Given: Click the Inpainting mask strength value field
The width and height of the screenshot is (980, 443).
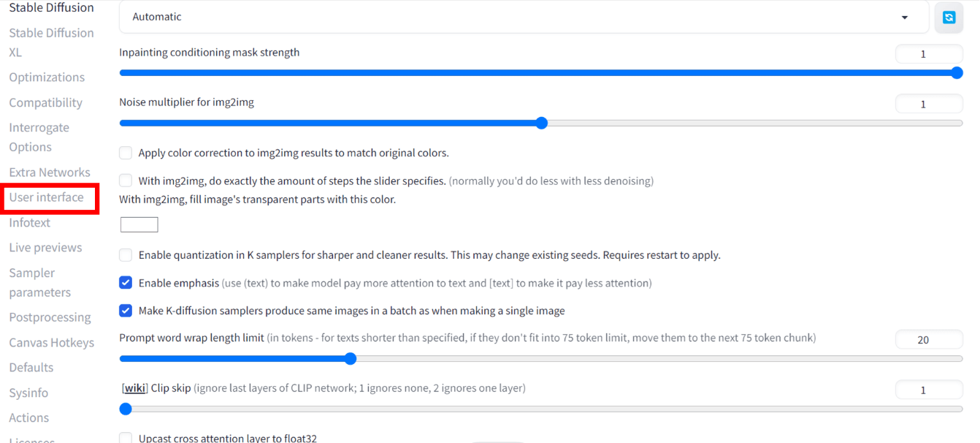Looking at the screenshot, I should click(929, 54).
